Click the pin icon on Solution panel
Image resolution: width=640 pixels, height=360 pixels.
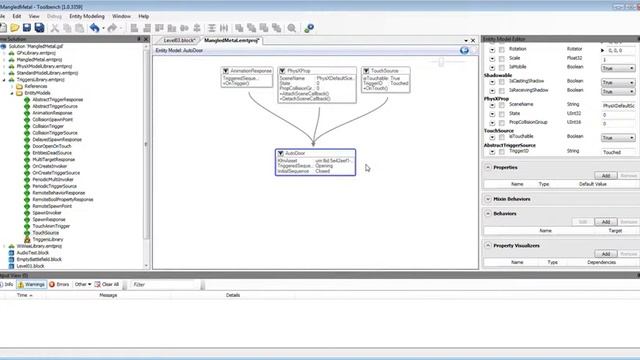(x=139, y=39)
